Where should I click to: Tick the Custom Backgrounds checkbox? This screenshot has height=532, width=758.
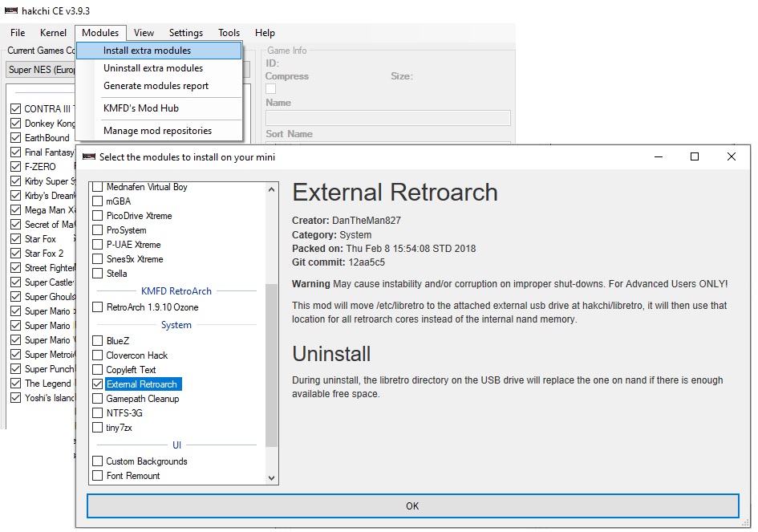(x=98, y=461)
